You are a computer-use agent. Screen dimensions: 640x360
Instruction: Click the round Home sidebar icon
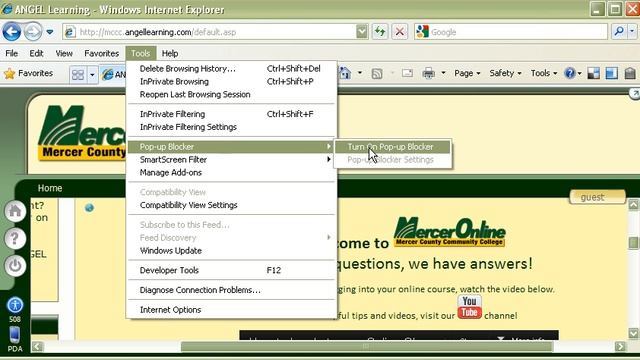click(15, 211)
